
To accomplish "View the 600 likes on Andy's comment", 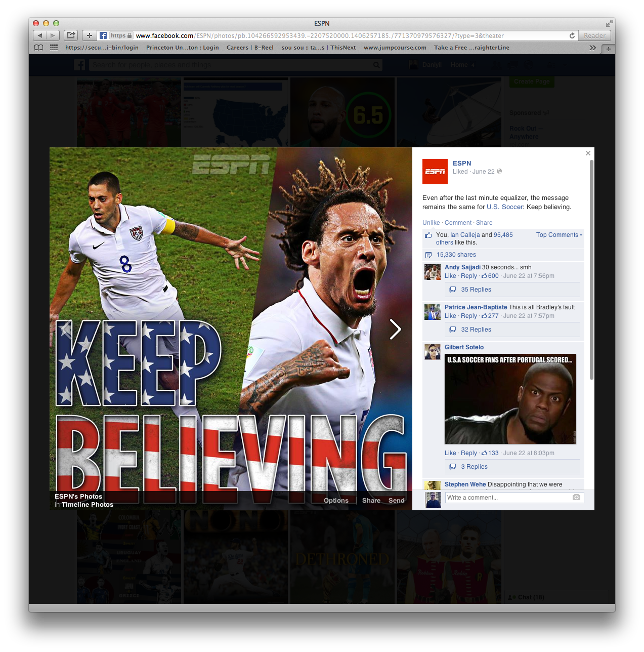I will click(490, 276).
